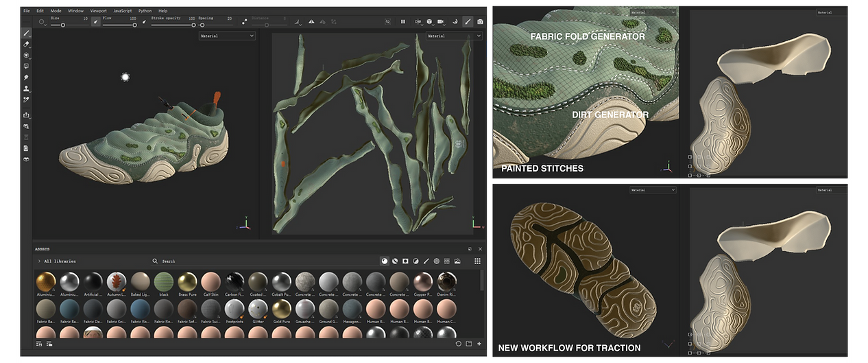Screen dimensions: 868x363
Task: Add new resource with plus icon
Action: [479, 344]
